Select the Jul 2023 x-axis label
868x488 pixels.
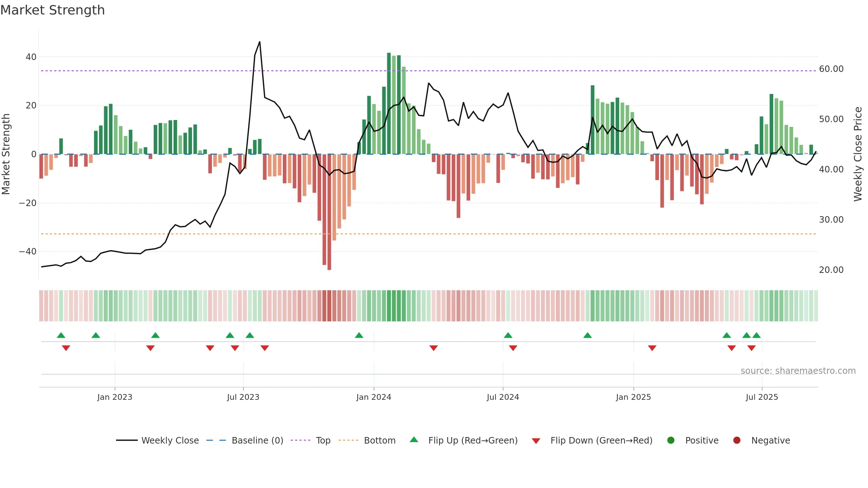click(x=243, y=397)
